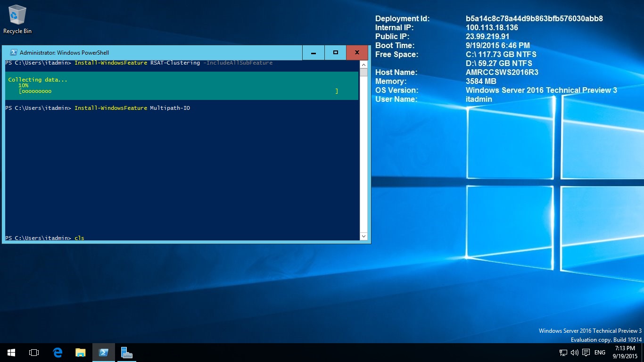Show the Action Center notifications
644x362 pixels.
click(586, 353)
